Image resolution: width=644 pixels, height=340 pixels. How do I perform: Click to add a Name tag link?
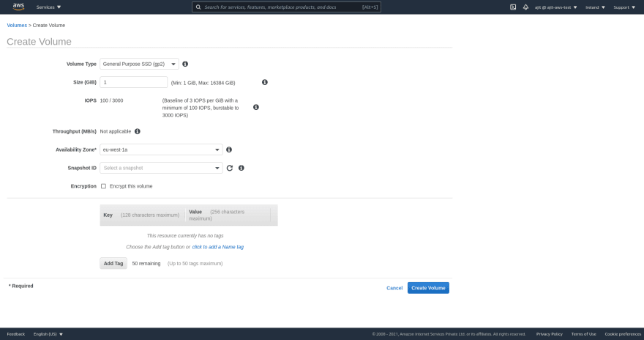[217, 247]
